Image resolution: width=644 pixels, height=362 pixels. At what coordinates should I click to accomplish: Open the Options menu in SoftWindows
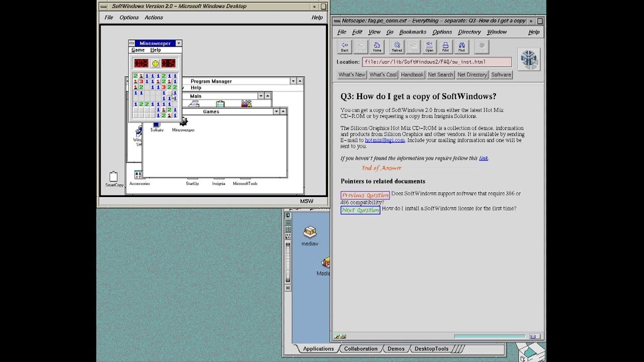129,18
